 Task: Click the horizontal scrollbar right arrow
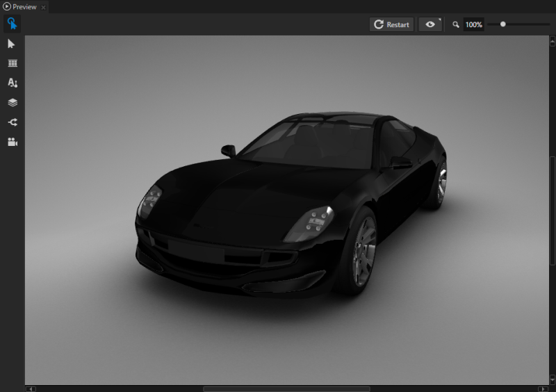click(x=542, y=389)
